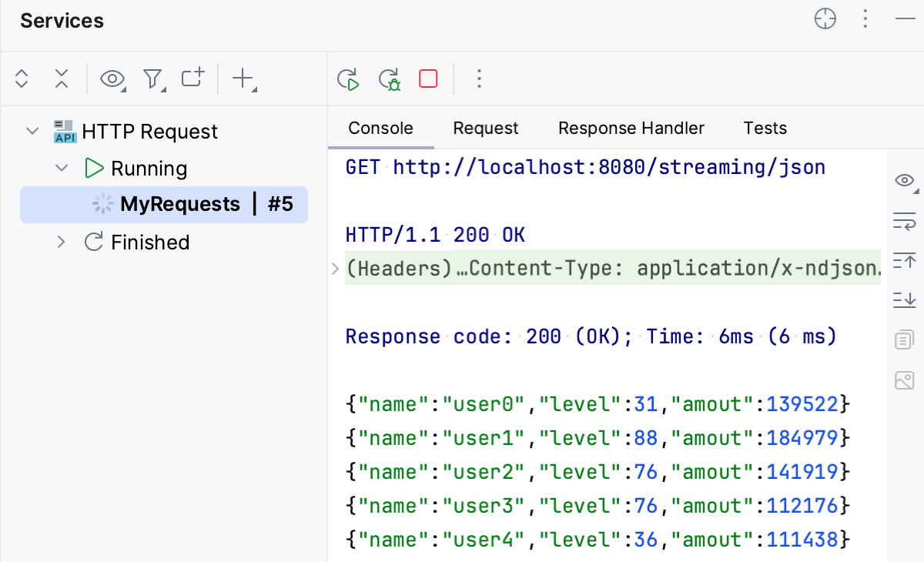
Task: Open the run console kebab menu
Action: point(479,79)
